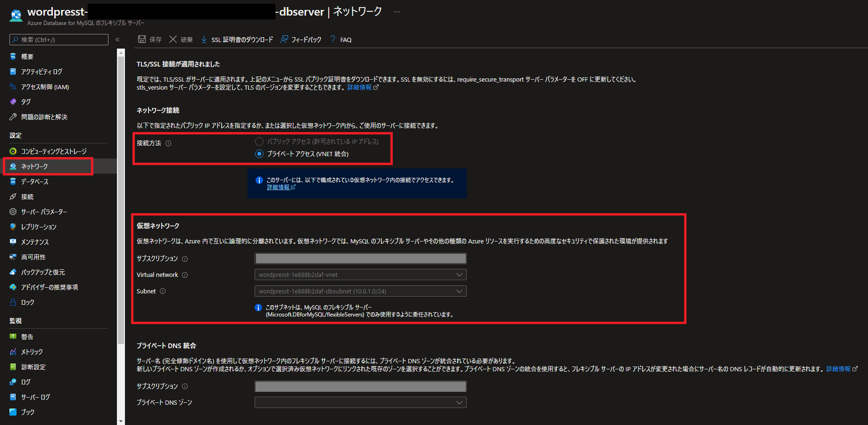Open アクティビティ ログ from the sidebar
Image resolution: width=868 pixels, height=425 pixels.
41,72
